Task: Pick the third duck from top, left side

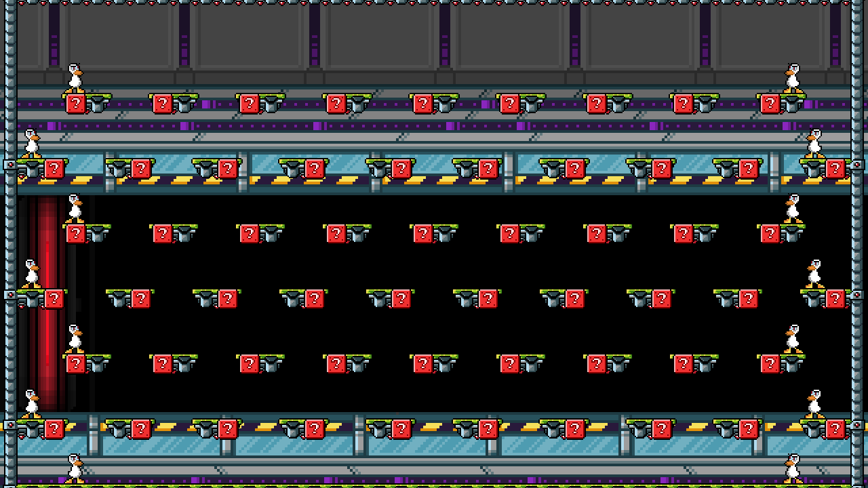Action: click(x=75, y=209)
